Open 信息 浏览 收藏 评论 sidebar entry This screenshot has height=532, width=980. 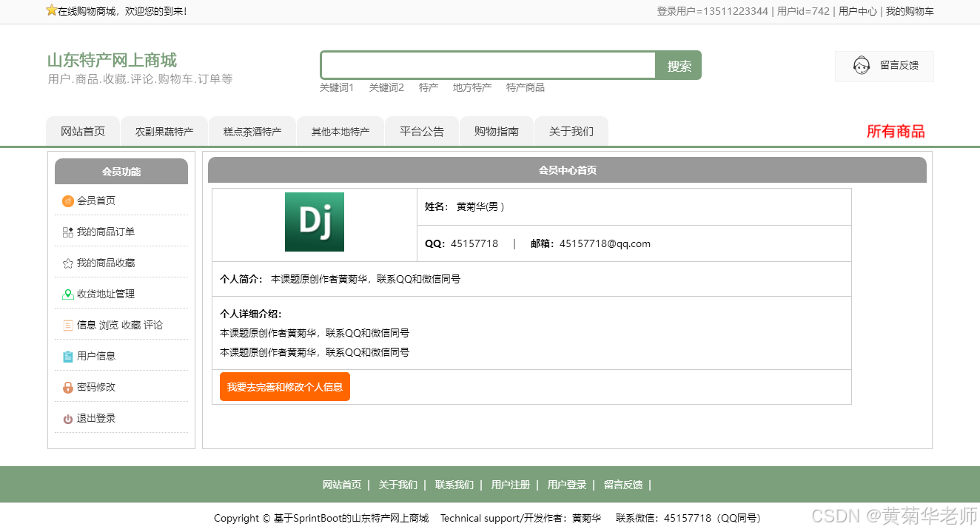pyautogui.click(x=121, y=325)
